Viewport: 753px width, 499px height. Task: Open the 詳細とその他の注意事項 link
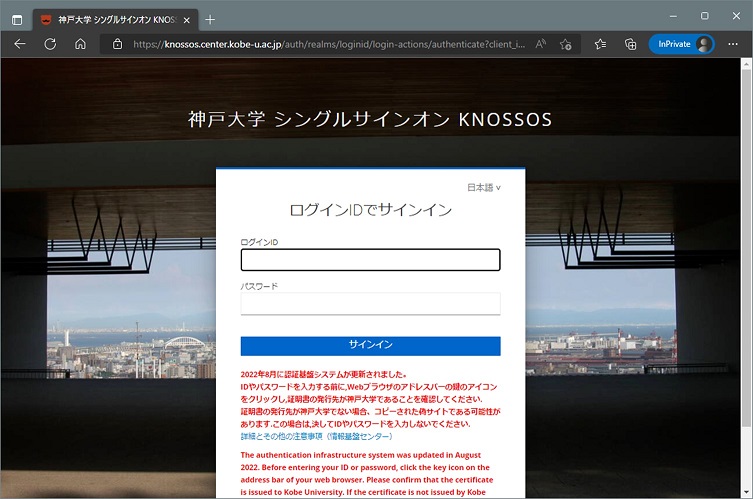[x=316, y=436]
